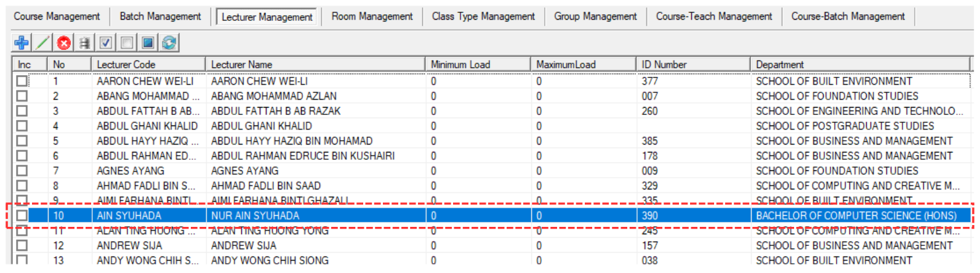
Task: Click the green pencil Edit icon
Action: pyautogui.click(x=42, y=42)
